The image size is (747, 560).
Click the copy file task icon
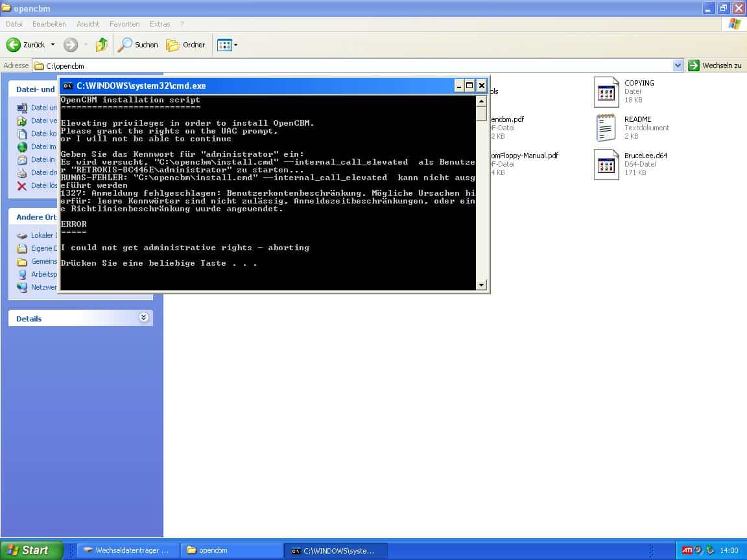click(x=22, y=134)
